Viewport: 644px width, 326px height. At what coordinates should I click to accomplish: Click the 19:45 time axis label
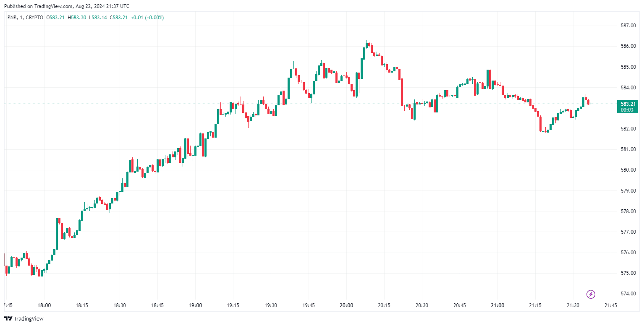(x=309, y=305)
